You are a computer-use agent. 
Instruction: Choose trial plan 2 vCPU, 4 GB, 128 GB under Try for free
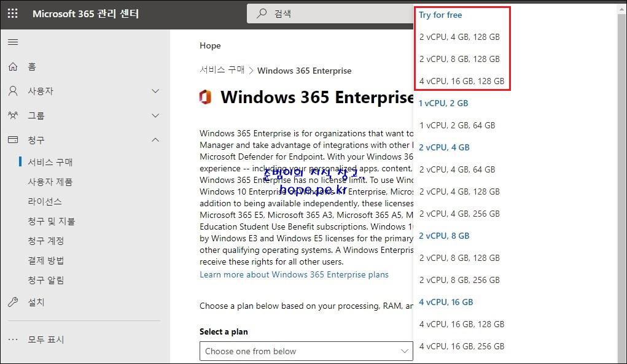point(459,37)
